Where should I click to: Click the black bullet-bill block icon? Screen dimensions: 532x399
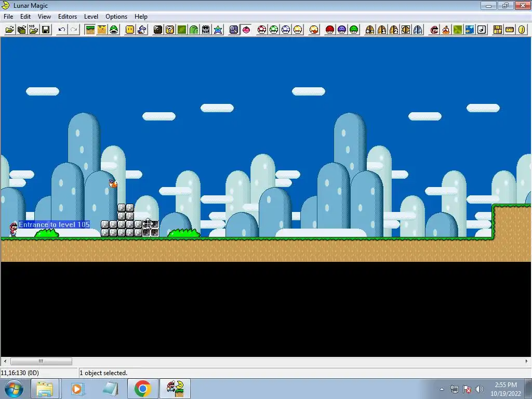pos(158,30)
